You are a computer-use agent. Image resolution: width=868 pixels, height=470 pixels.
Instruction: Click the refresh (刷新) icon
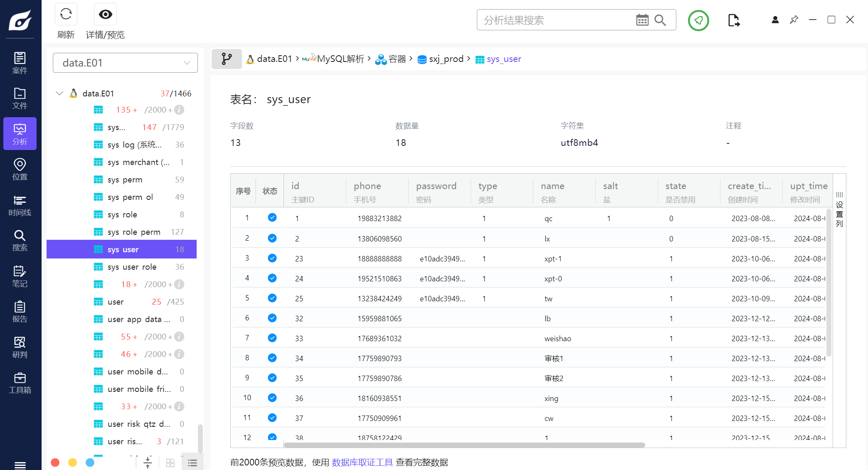click(66, 15)
